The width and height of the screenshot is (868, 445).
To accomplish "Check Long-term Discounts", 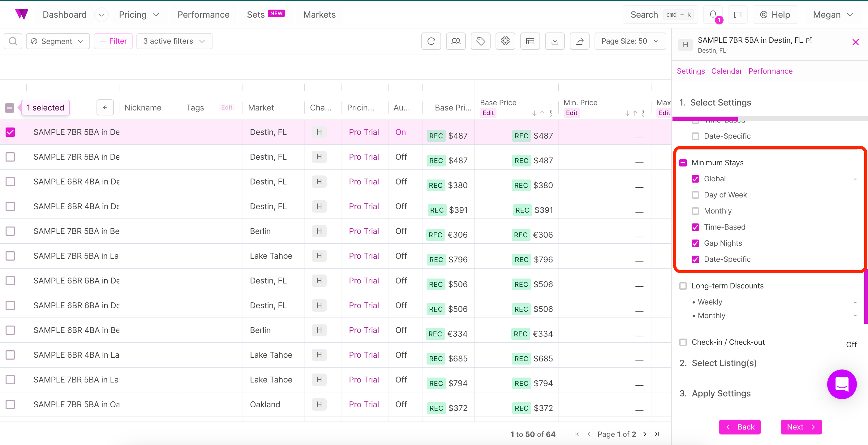I will 683,286.
